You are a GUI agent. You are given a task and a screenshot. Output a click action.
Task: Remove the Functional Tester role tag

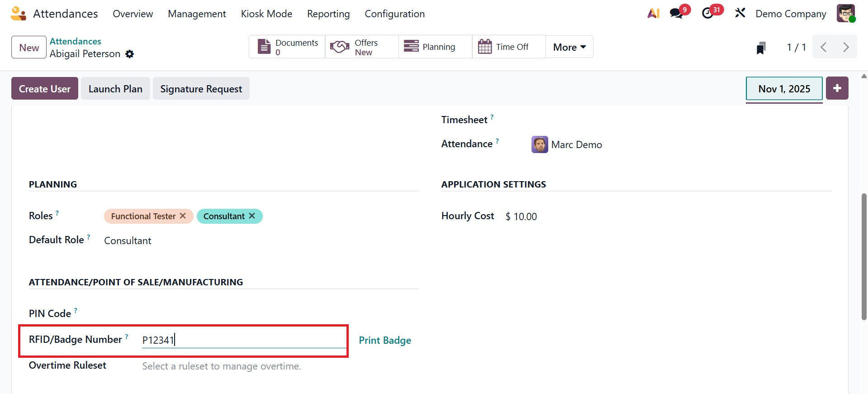click(183, 216)
